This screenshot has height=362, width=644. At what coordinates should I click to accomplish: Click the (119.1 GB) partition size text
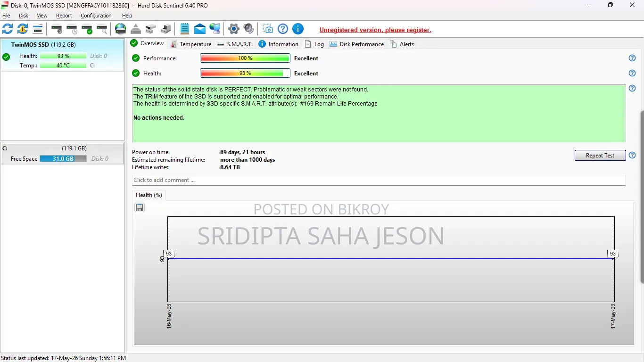(x=74, y=148)
